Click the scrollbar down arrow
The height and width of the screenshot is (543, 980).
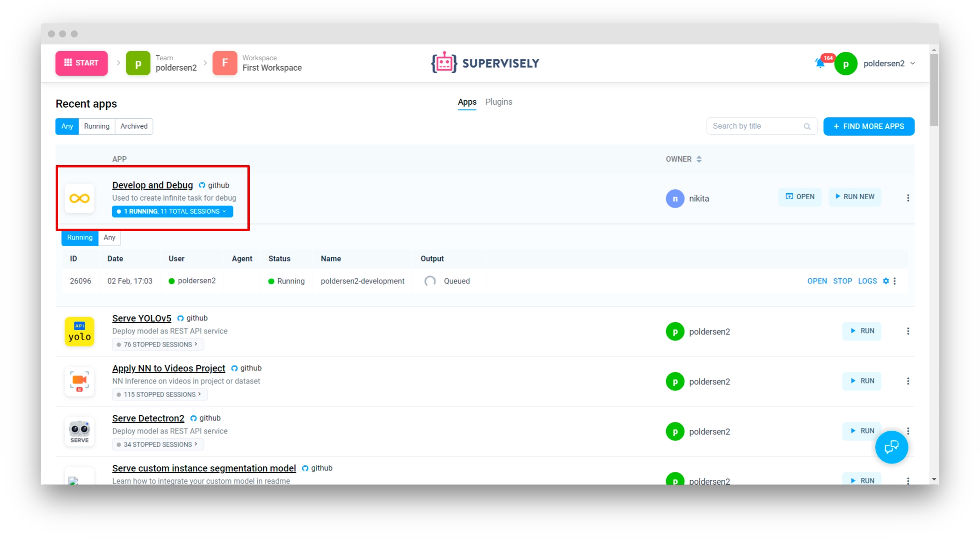coord(934,479)
